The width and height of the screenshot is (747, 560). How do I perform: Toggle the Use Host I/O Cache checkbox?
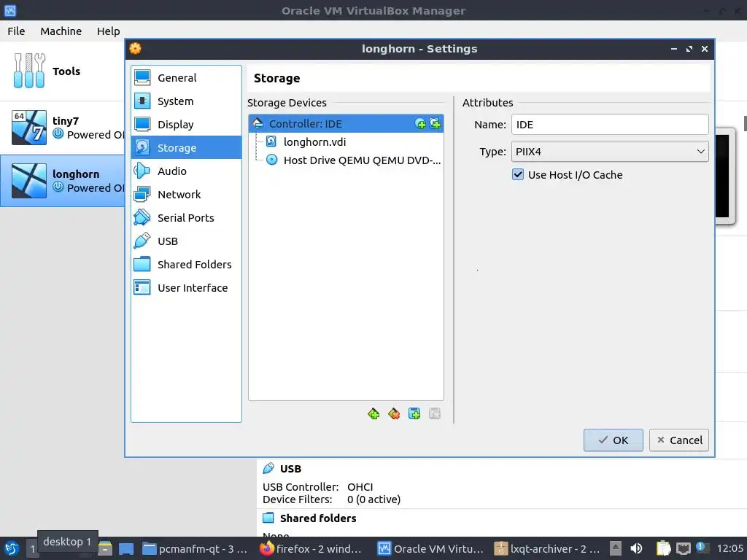(x=518, y=175)
